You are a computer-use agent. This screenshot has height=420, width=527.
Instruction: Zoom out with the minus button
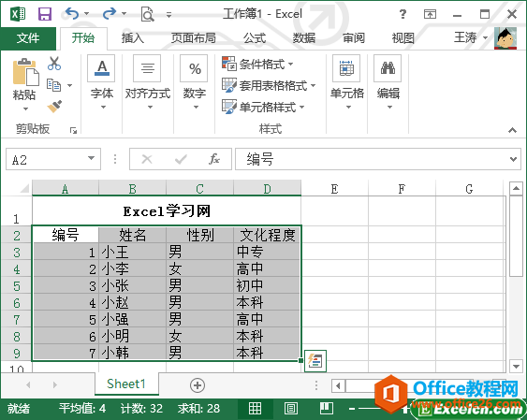tap(352, 409)
